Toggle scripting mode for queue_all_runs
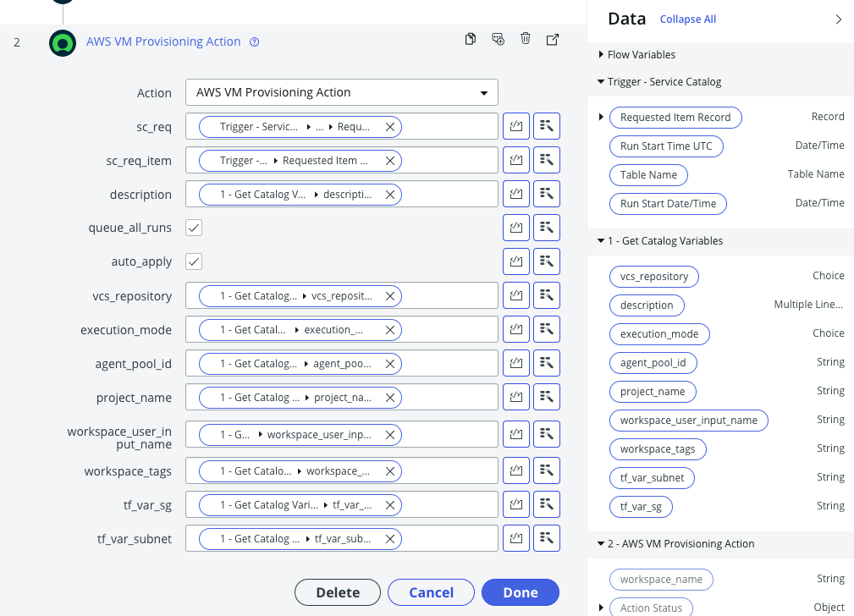This screenshot has height=616, width=854. pyautogui.click(x=516, y=227)
